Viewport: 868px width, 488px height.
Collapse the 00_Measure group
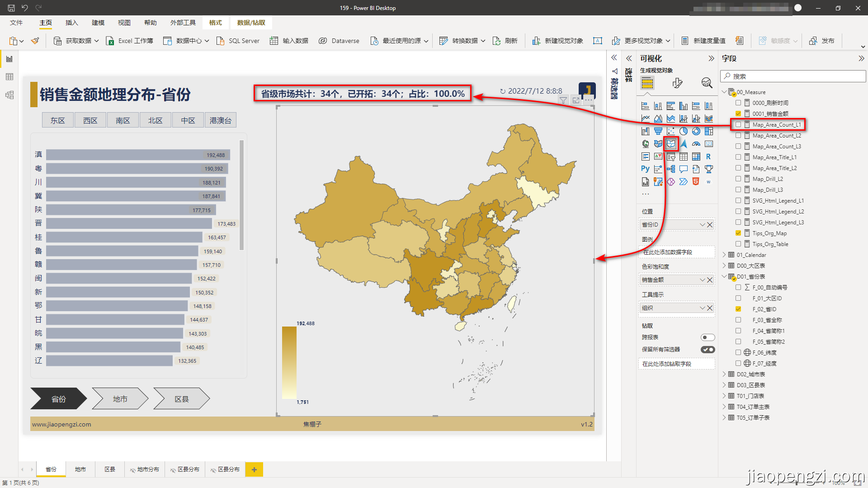pyautogui.click(x=725, y=92)
